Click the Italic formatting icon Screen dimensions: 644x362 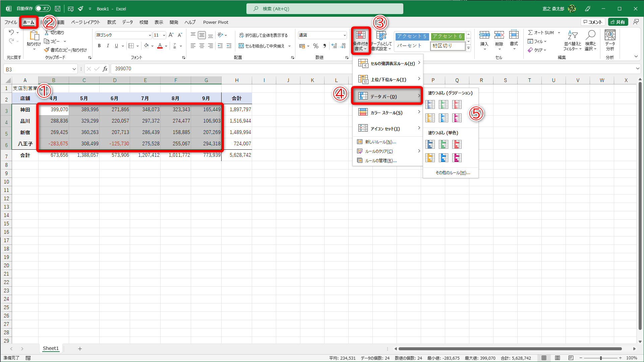tap(108, 46)
